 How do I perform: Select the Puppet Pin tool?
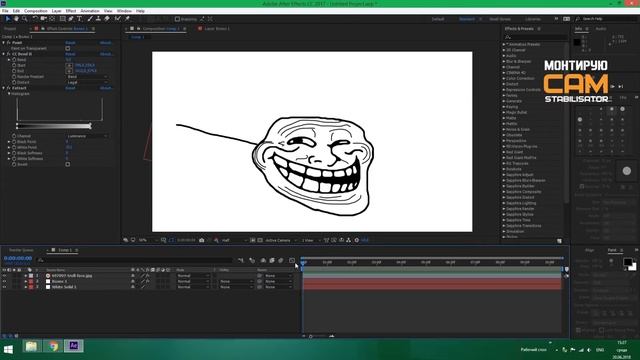click(127, 19)
